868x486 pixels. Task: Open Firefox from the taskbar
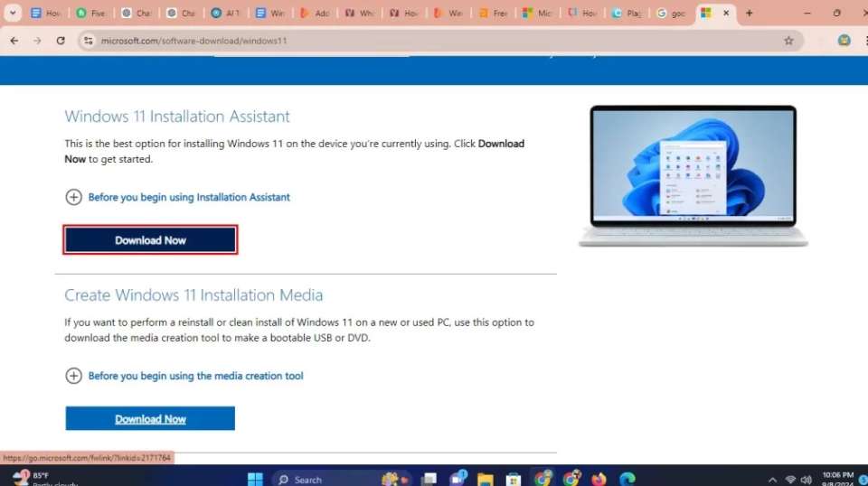click(x=599, y=479)
